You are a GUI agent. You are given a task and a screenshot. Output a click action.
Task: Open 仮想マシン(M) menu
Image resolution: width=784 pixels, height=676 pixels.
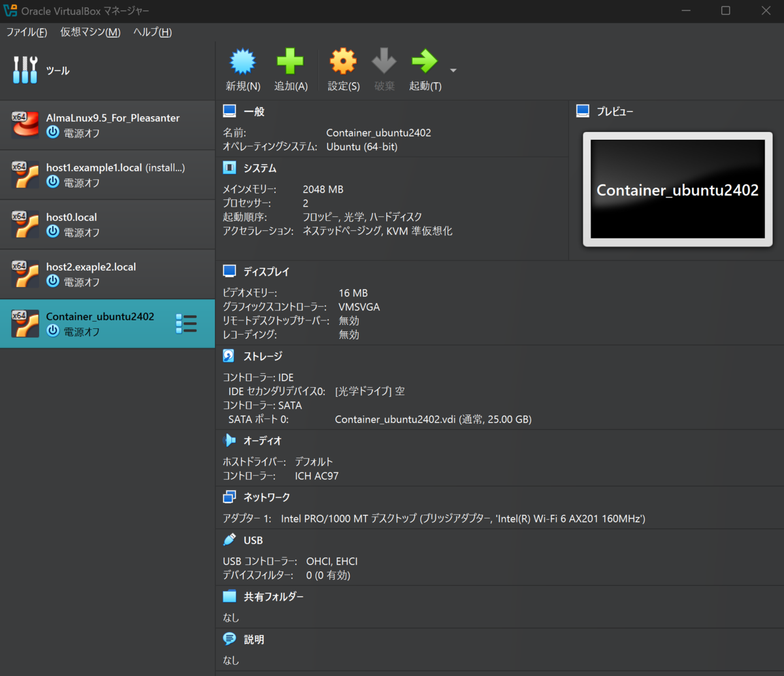point(90,32)
